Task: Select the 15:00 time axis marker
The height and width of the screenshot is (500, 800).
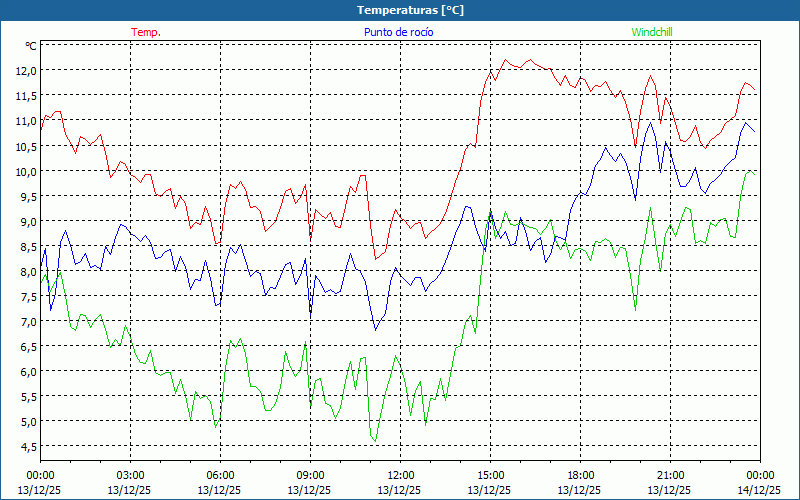Action: (490, 475)
